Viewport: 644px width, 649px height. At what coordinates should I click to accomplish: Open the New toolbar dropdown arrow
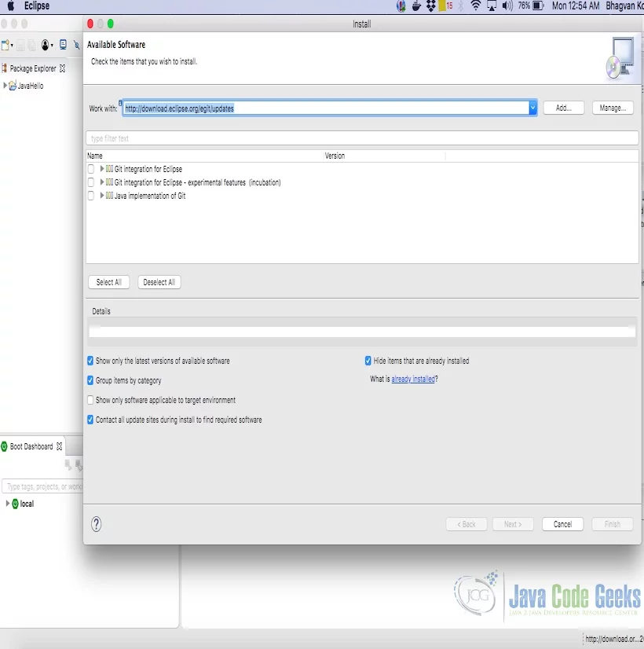click(x=12, y=45)
